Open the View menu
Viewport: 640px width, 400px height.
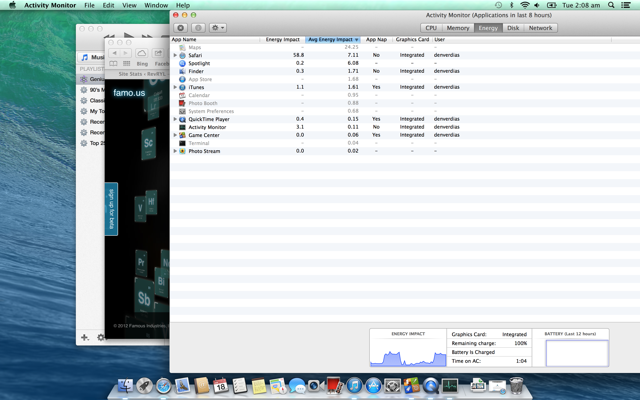pyautogui.click(x=129, y=5)
